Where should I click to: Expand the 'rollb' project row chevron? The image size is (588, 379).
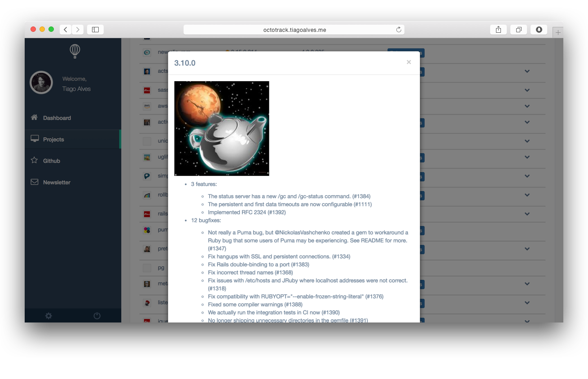point(527,195)
